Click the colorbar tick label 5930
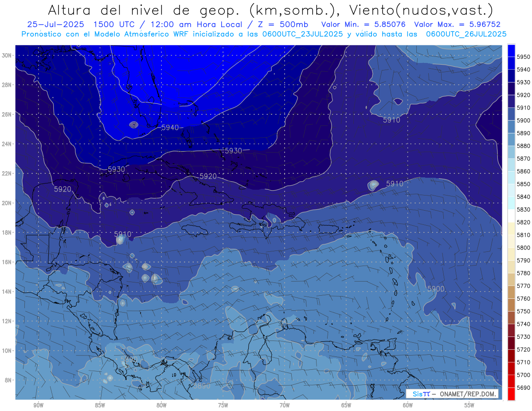532x411 pixels. click(x=524, y=82)
